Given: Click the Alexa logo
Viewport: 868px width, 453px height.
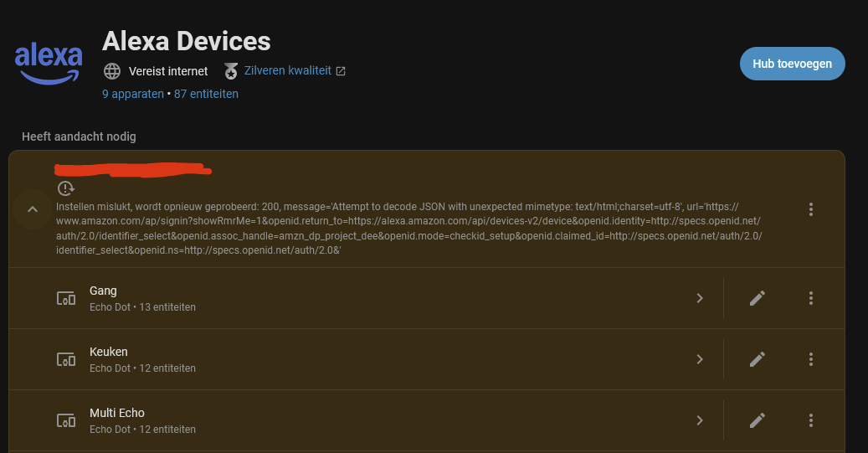Looking at the screenshot, I should (49, 63).
